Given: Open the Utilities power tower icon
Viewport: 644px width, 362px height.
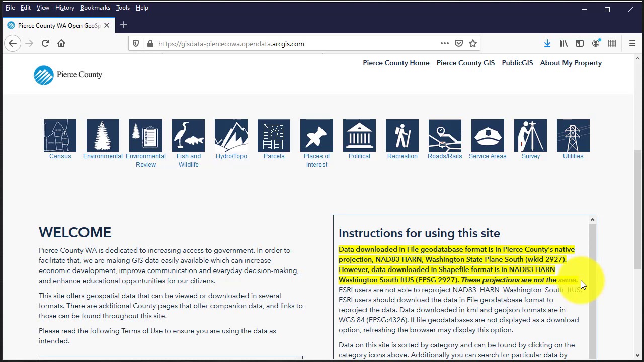Looking at the screenshot, I should tap(573, 135).
